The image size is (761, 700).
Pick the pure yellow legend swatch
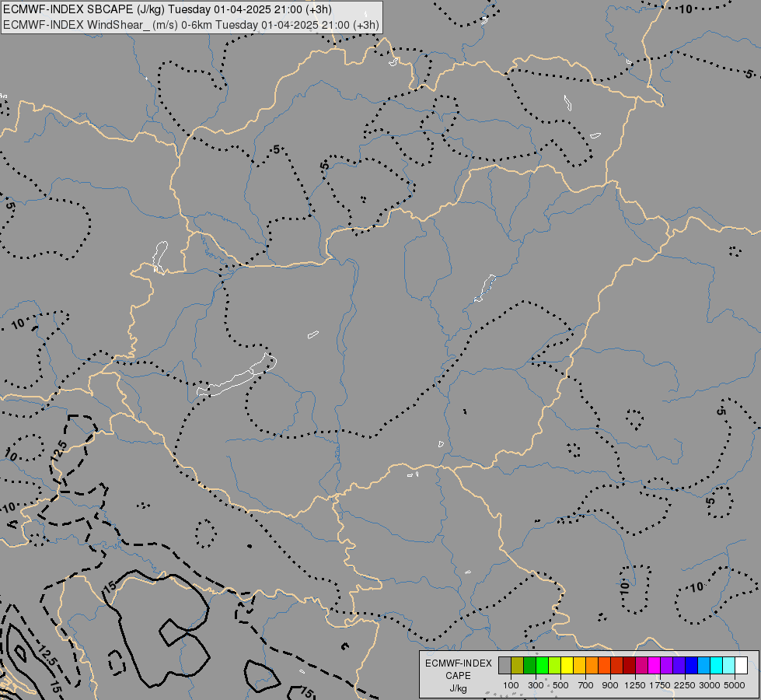tap(567, 666)
